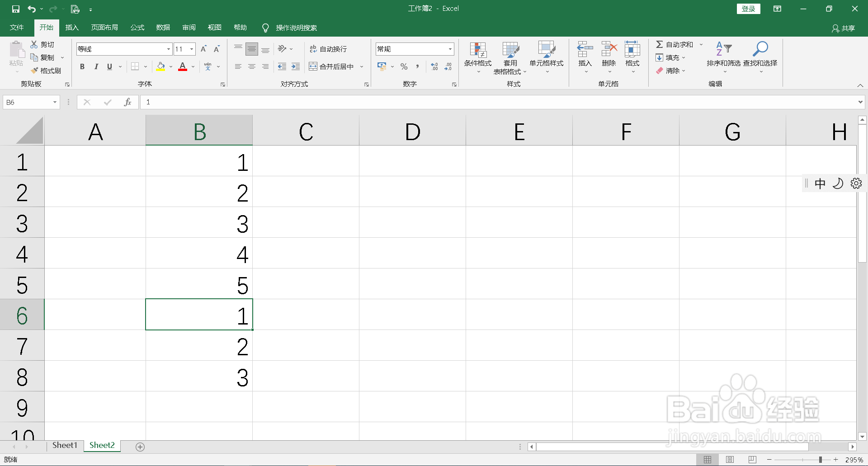The height and width of the screenshot is (466, 868).
Task: Click the Delete cells icon
Action: (609, 49)
